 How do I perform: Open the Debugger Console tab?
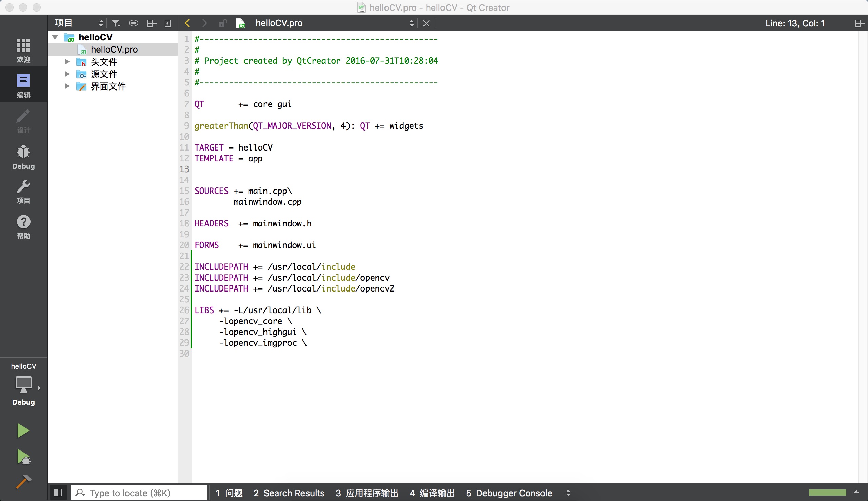click(509, 493)
